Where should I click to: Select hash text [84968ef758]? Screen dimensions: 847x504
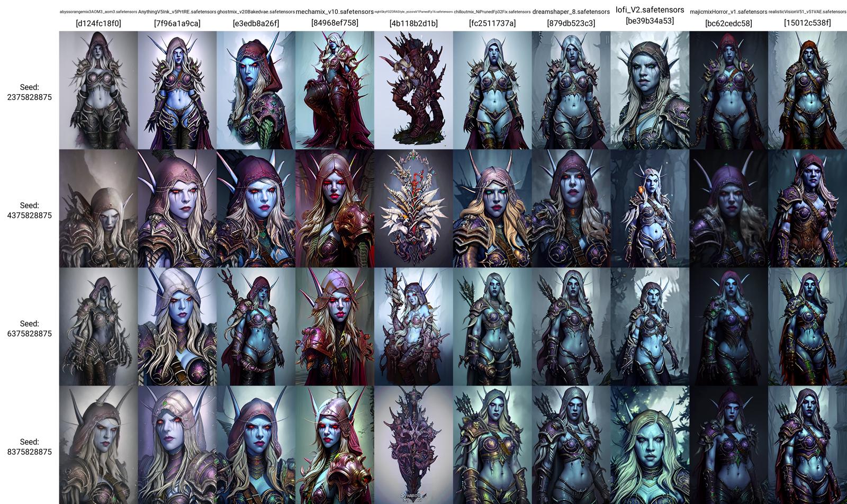[x=335, y=23]
